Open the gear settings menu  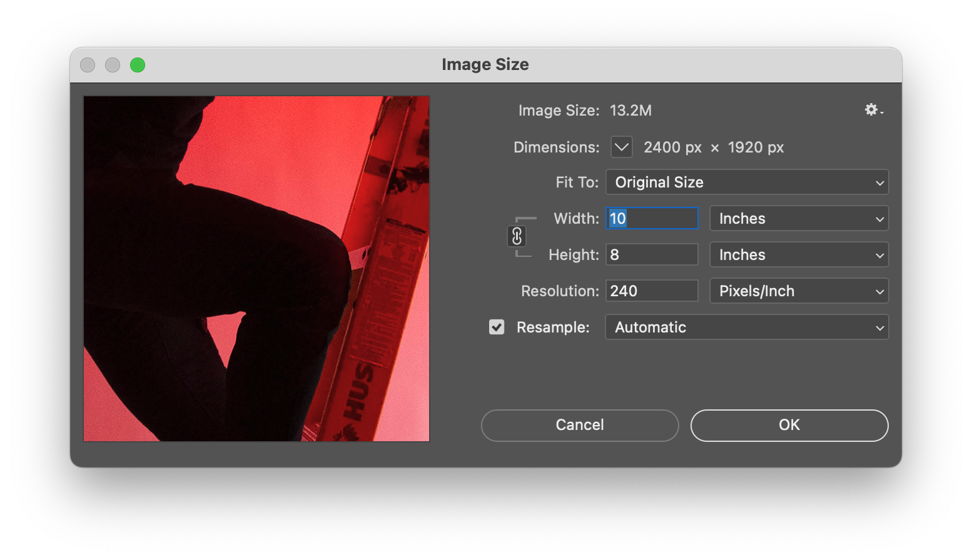pos(874,110)
